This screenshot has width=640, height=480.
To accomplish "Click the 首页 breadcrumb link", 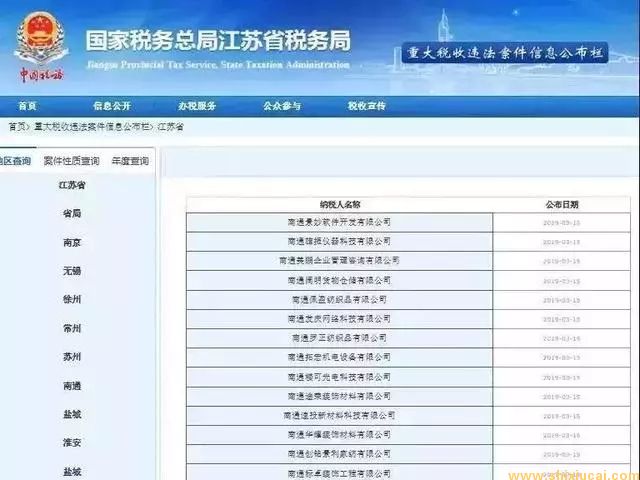I will pyautogui.click(x=17, y=127).
